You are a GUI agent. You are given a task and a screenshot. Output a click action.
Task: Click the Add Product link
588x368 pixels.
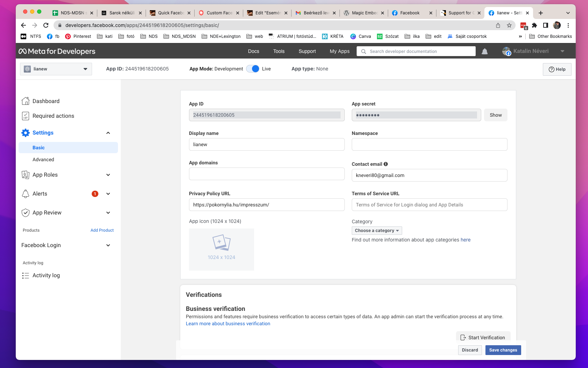(x=102, y=230)
